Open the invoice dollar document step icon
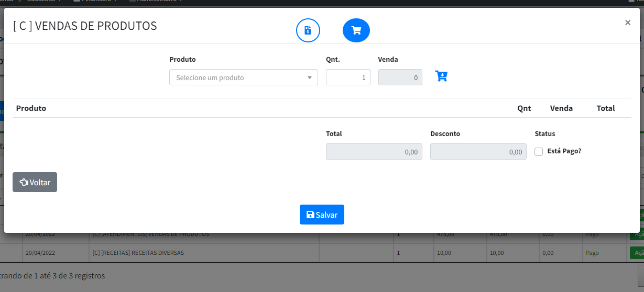 (x=308, y=30)
